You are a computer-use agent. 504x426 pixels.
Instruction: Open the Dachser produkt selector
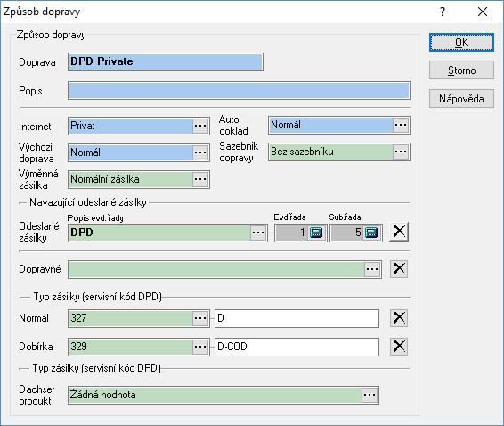370,395
